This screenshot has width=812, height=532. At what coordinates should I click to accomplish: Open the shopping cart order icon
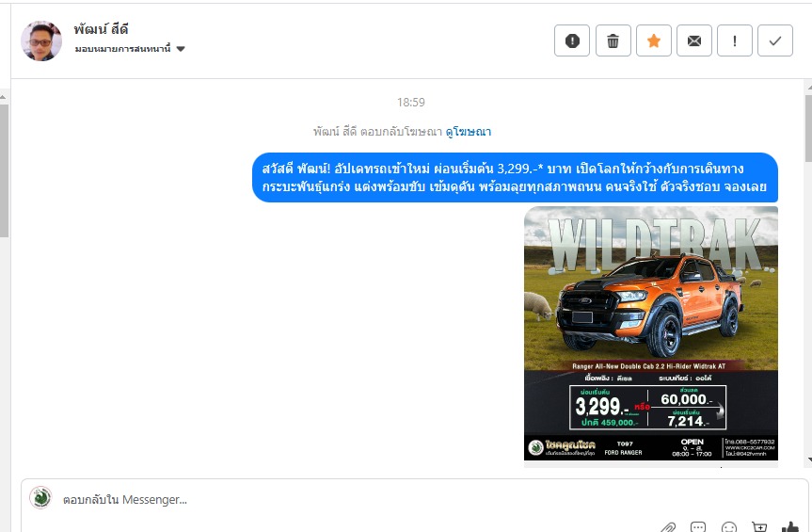point(759,527)
